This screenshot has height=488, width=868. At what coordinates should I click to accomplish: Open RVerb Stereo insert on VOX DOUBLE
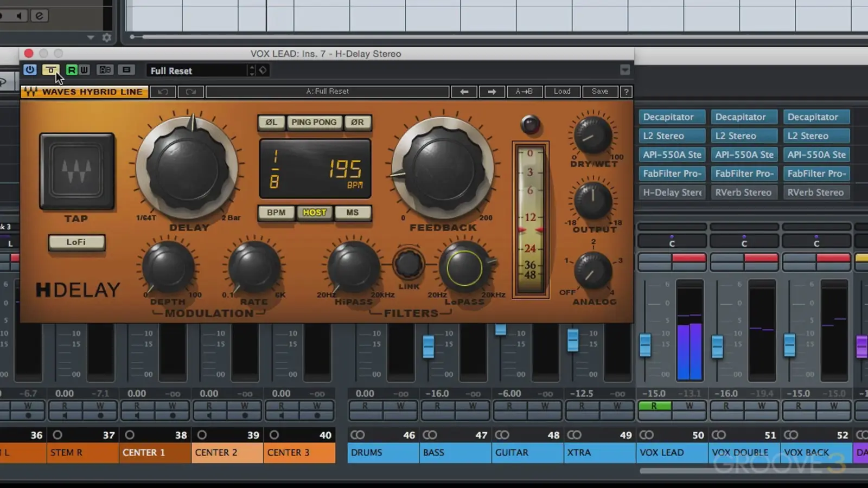click(x=744, y=192)
